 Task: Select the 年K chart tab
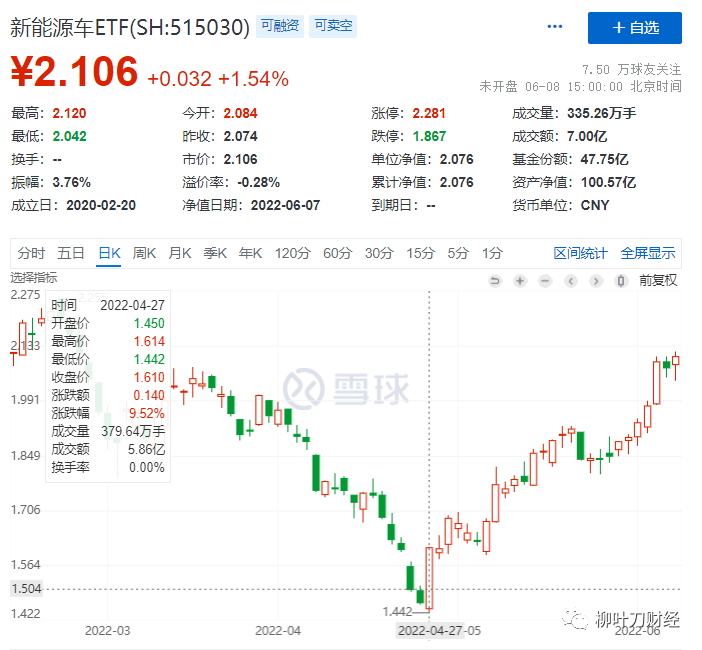pos(250,253)
